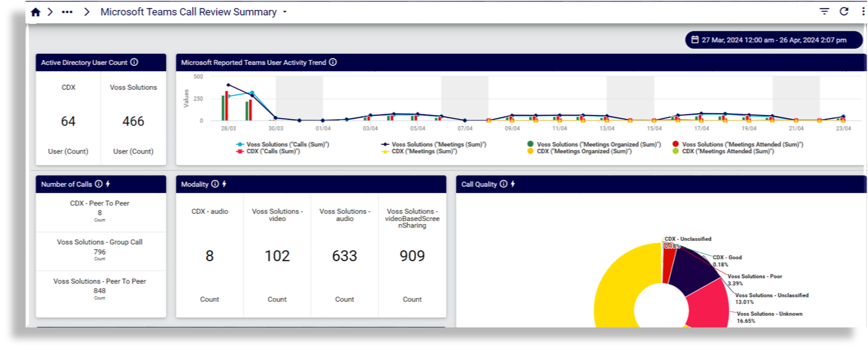The image size is (868, 350).
Task: Toggle CDX Meetings Organized legend series
Action: coord(580,151)
